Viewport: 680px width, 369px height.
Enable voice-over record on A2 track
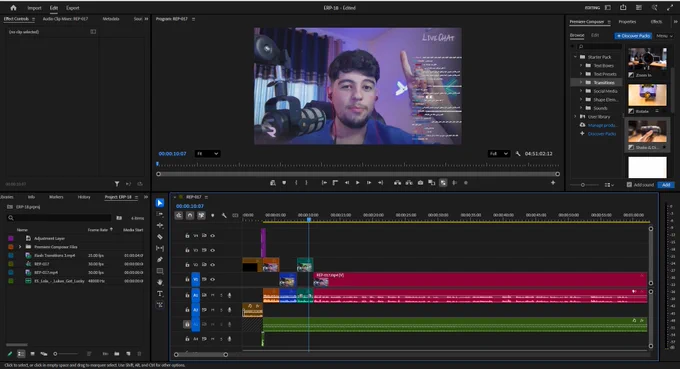(229, 310)
